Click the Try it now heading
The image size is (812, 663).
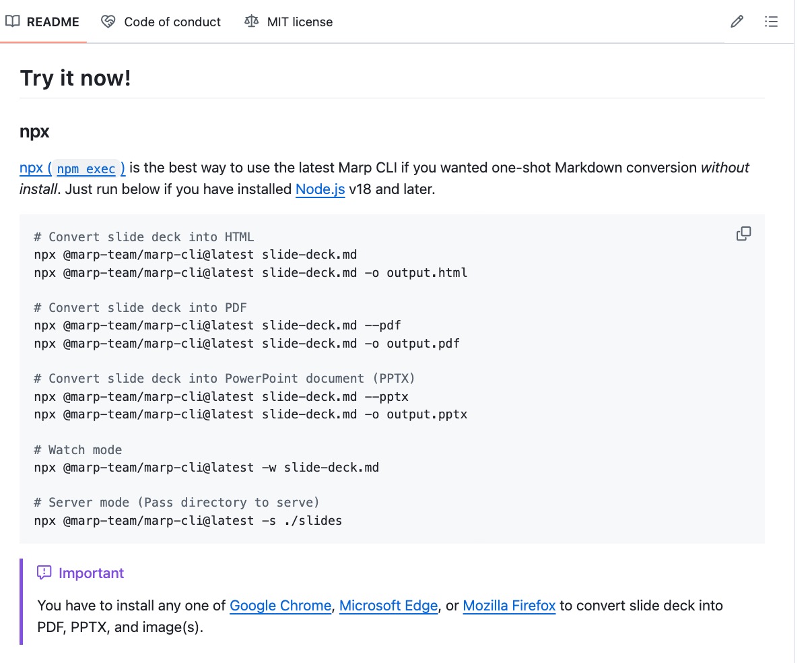pyautogui.click(x=75, y=78)
